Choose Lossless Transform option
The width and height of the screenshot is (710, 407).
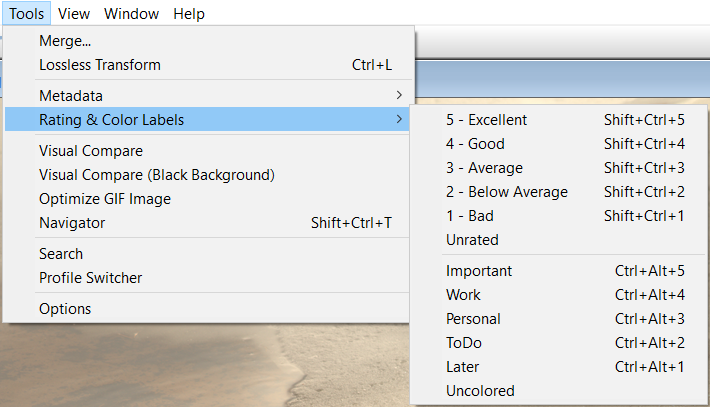click(100, 65)
